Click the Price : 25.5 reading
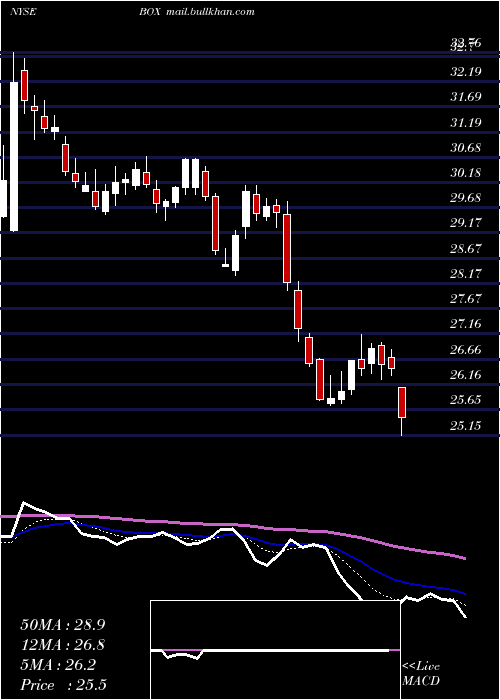The width and height of the screenshot is (500, 700). 63,685
